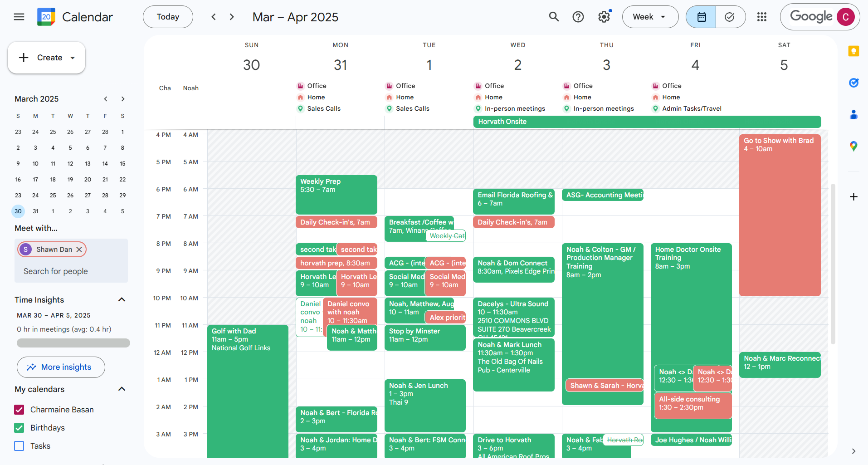Select Tuesday 1 day header
Screen dimensions: 868x465
click(x=429, y=65)
